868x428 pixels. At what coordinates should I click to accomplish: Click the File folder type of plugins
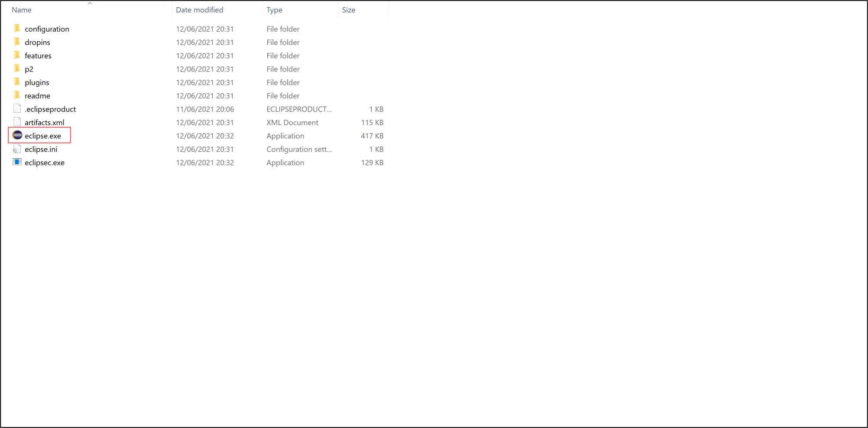point(283,82)
